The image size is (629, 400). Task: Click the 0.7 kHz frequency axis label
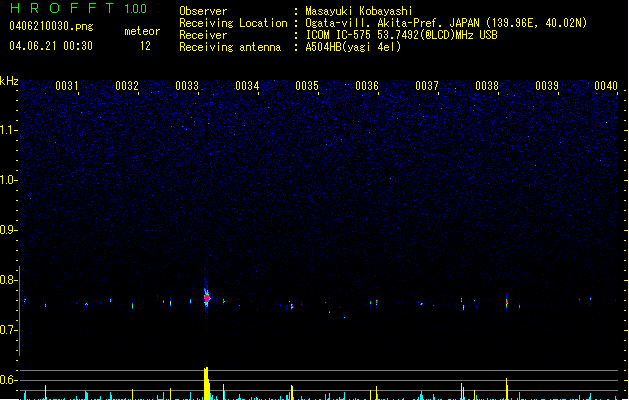(x=8, y=330)
